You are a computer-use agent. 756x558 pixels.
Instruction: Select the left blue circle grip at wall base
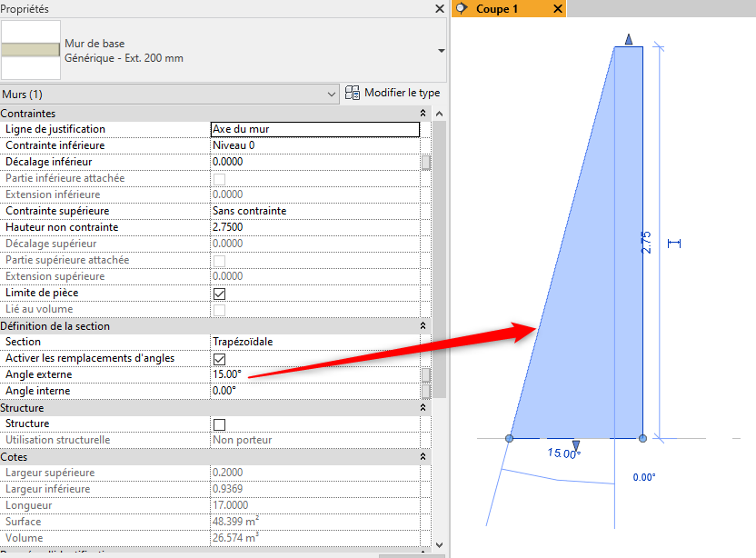click(509, 439)
